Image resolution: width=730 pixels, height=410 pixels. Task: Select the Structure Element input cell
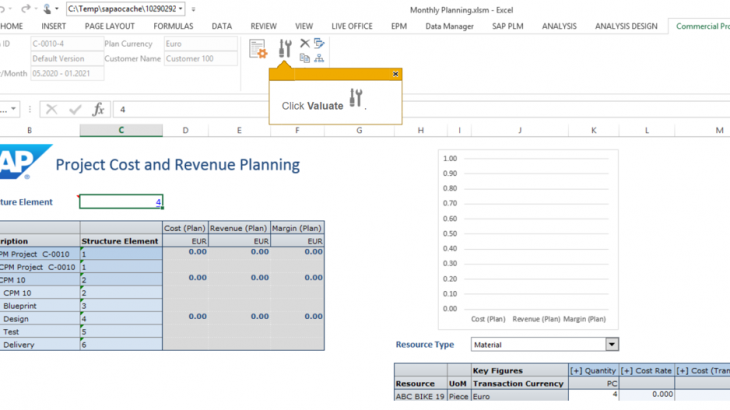[120, 202]
